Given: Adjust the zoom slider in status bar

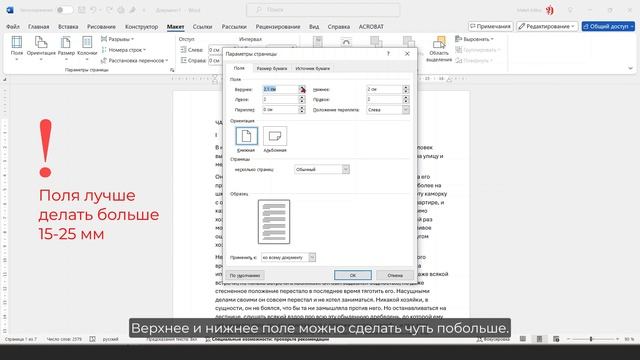Looking at the screenshot, I should click(591, 339).
